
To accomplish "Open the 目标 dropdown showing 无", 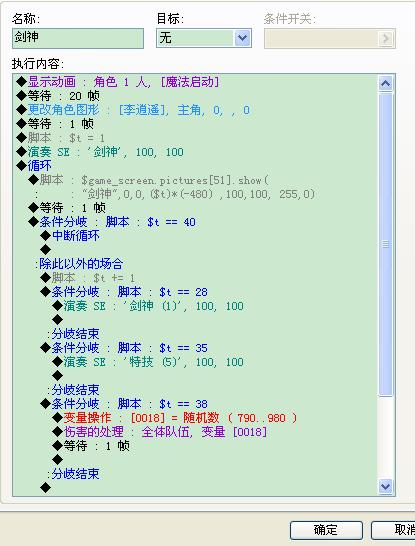I will [242, 38].
